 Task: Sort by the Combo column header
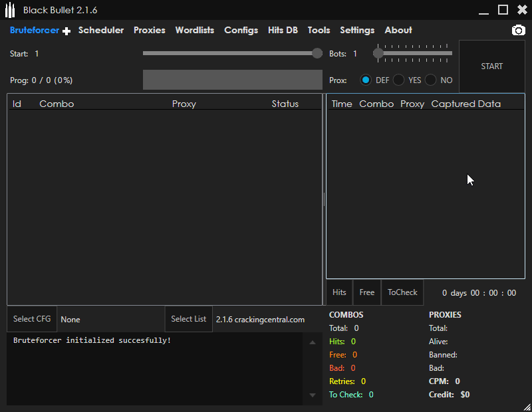57,104
